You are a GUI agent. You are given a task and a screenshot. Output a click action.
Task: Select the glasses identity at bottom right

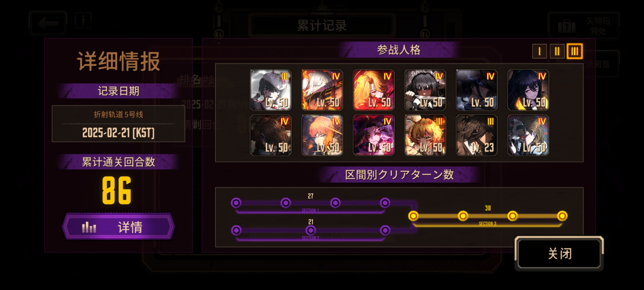tap(528, 135)
